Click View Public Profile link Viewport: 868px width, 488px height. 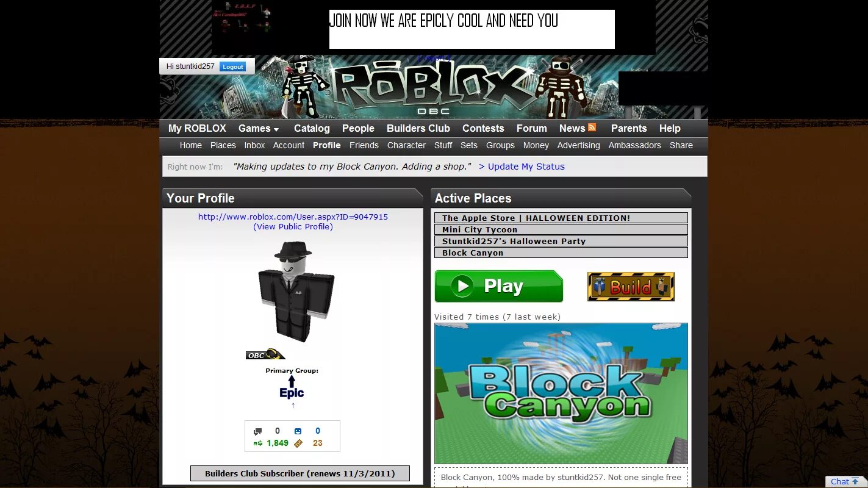(293, 226)
